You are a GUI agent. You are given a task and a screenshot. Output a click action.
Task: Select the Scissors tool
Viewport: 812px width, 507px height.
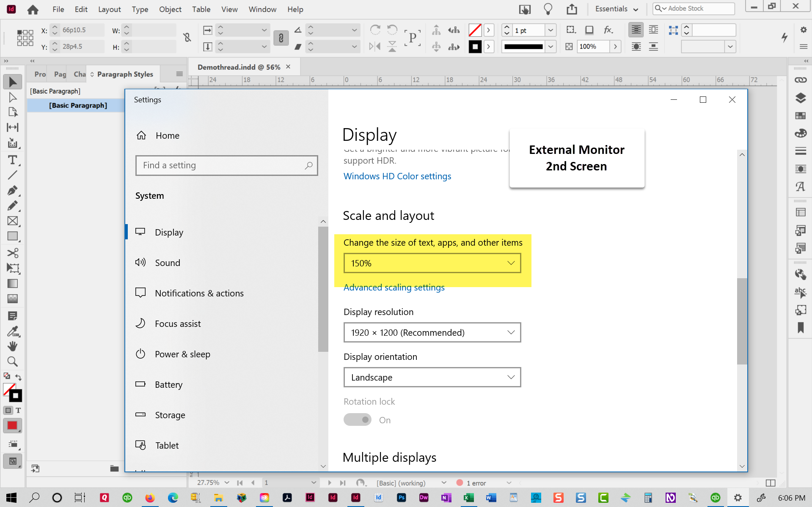coord(12,253)
